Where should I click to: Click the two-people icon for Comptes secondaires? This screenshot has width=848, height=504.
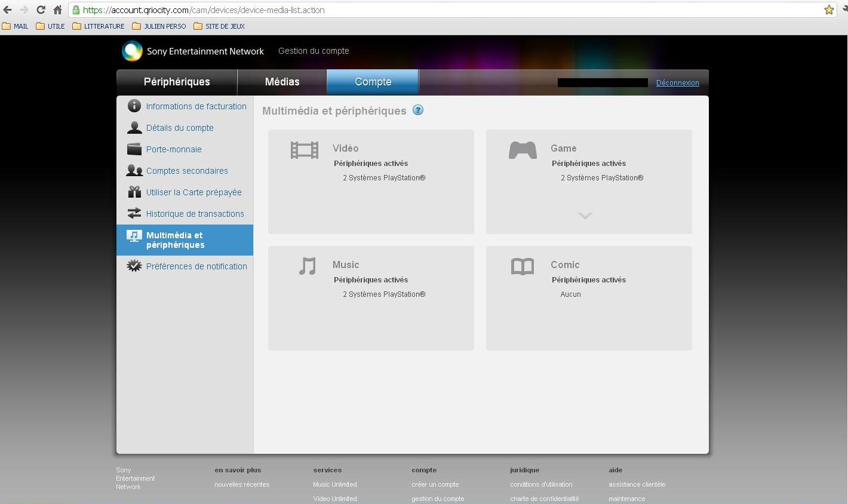pyautogui.click(x=134, y=170)
